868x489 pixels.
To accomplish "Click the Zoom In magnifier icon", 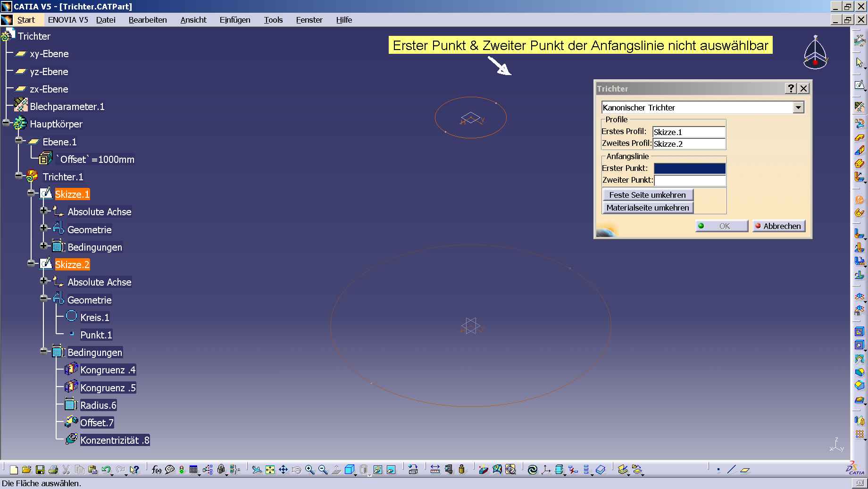I will (x=309, y=470).
